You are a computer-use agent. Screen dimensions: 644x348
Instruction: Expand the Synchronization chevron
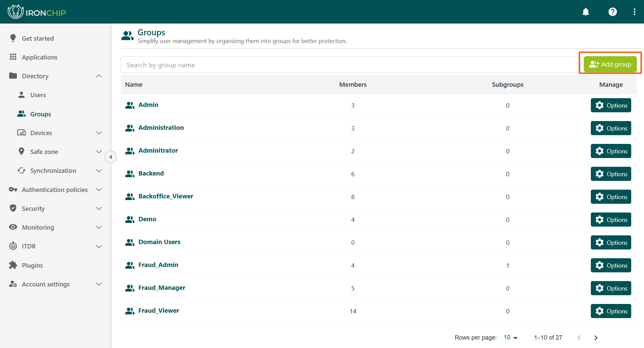[99, 170]
